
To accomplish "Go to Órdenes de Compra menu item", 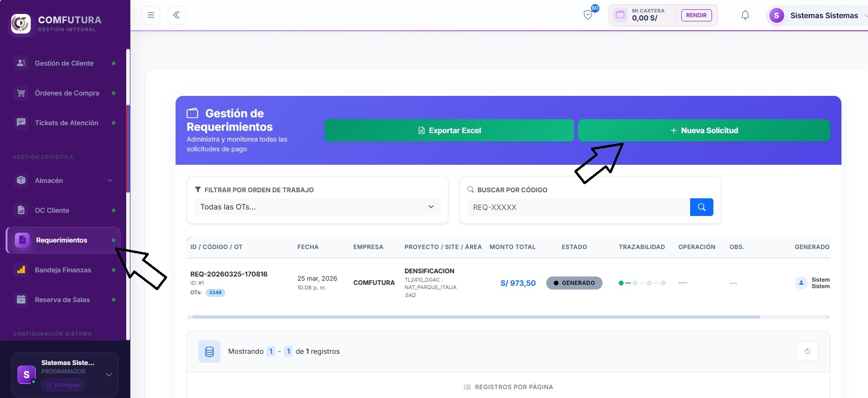I will click(x=64, y=93).
